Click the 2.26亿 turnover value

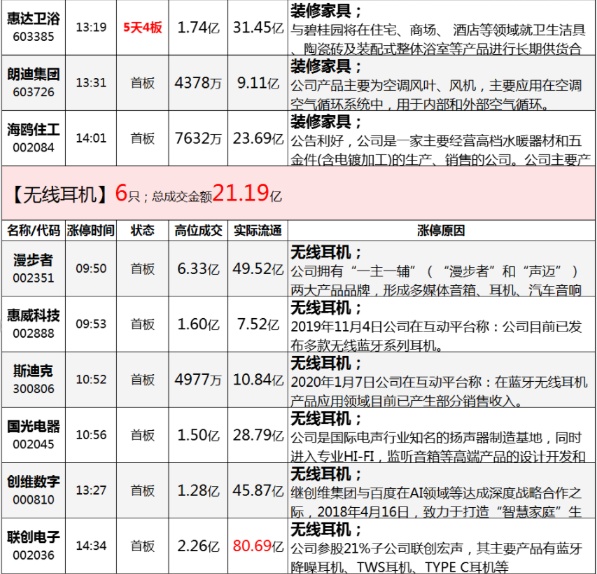click(x=198, y=546)
